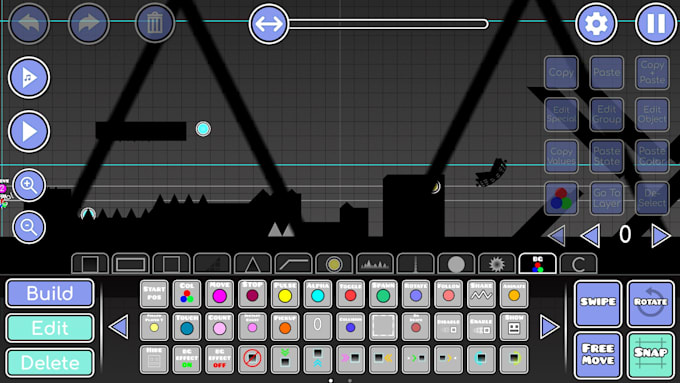
Task: Select the Animate trigger
Action: point(514,294)
